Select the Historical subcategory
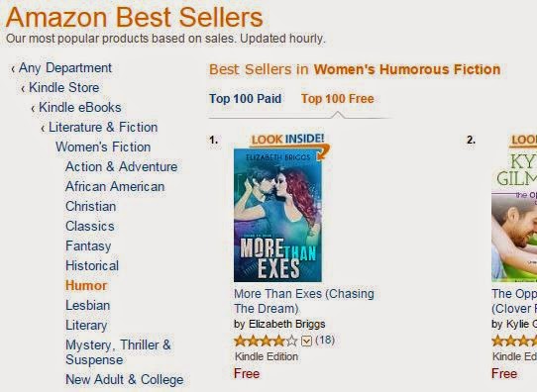This screenshot has width=537, height=392. pyautogui.click(x=92, y=265)
